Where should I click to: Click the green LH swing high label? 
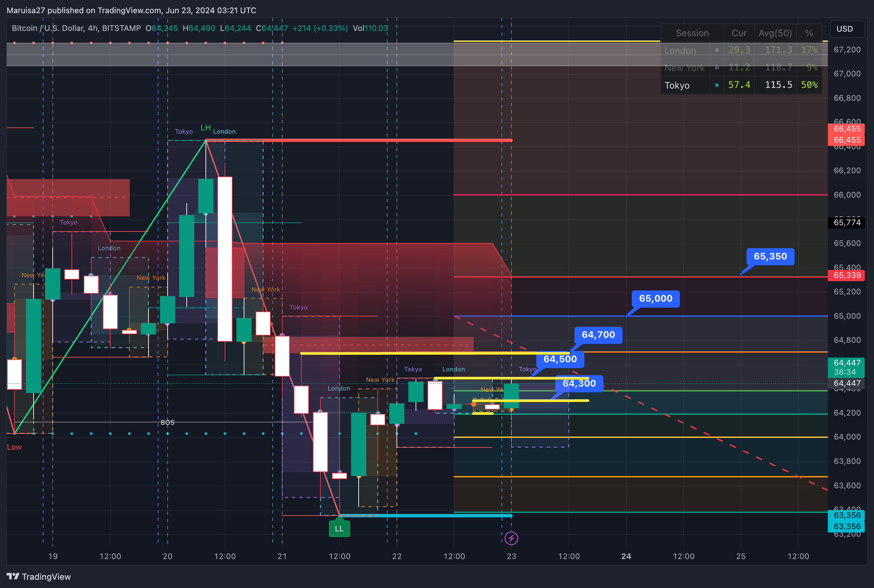(x=205, y=127)
